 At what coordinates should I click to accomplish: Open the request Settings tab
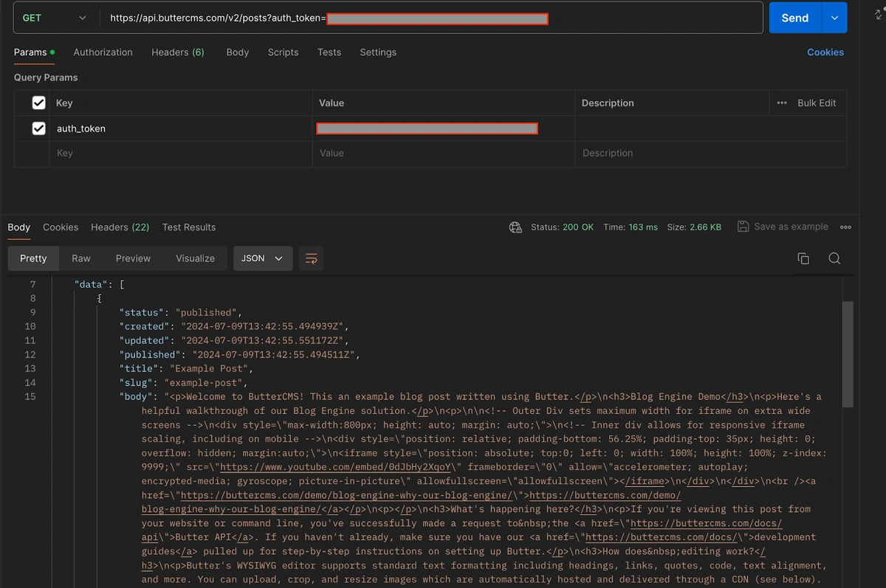[378, 52]
